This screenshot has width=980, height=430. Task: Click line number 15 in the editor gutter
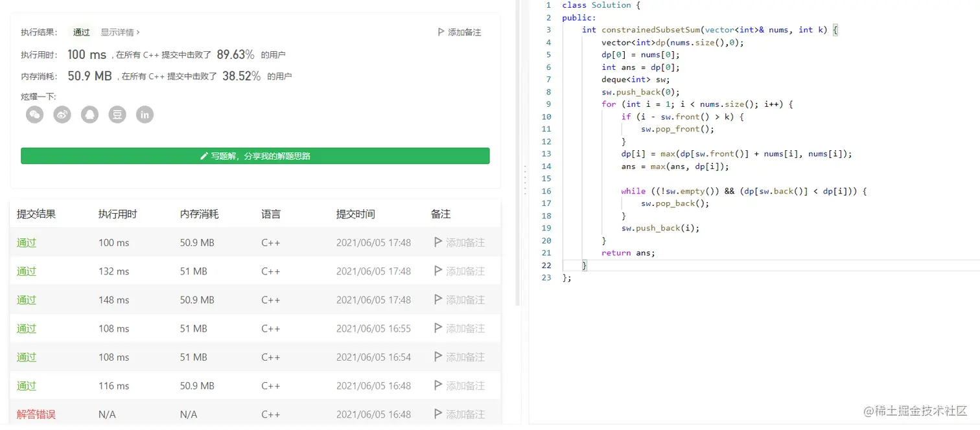click(x=546, y=179)
